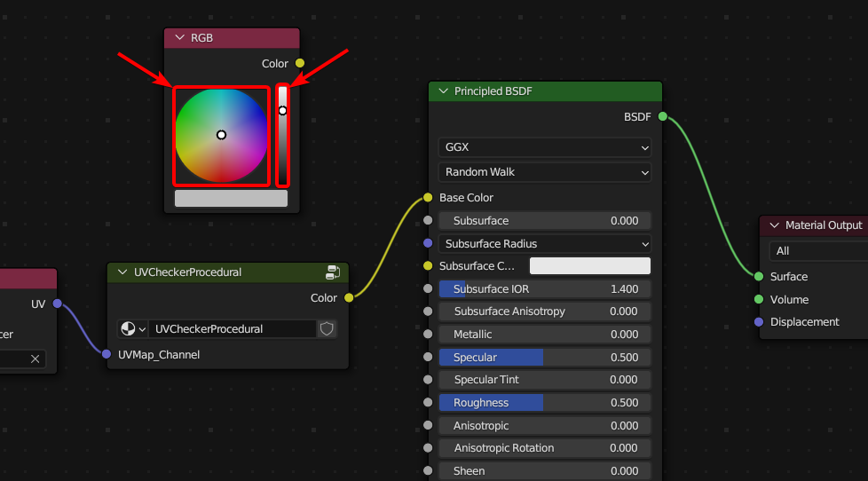Open the Random Walk subsurface method dropdown
The image size is (868, 481).
point(545,172)
